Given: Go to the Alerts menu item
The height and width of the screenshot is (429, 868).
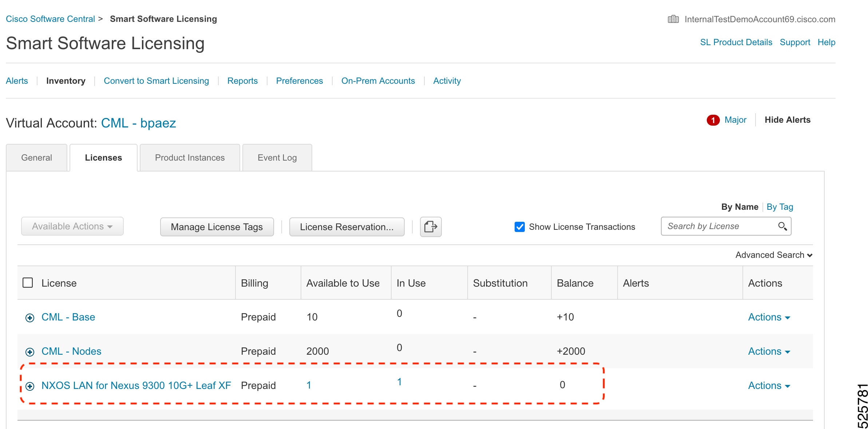Looking at the screenshot, I should coord(17,81).
